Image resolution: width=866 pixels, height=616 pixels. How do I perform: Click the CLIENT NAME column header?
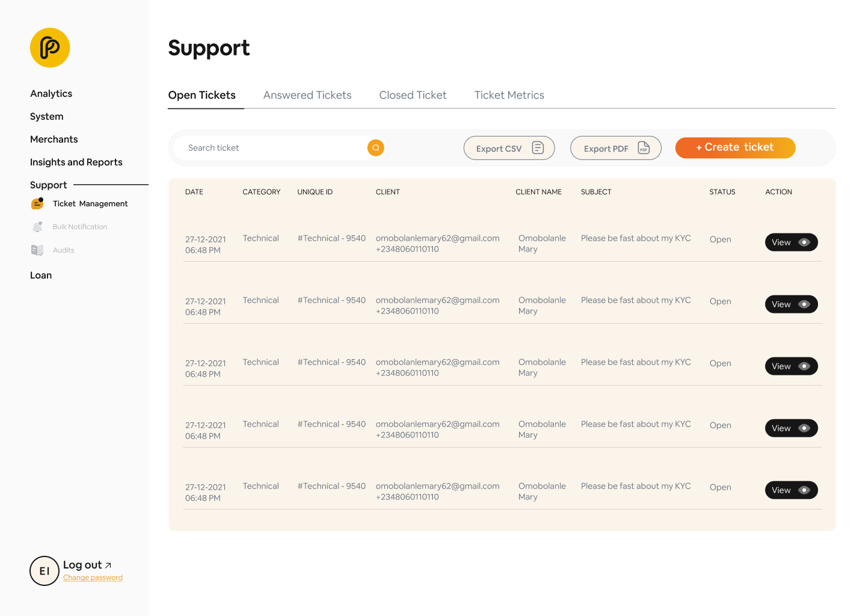click(539, 192)
